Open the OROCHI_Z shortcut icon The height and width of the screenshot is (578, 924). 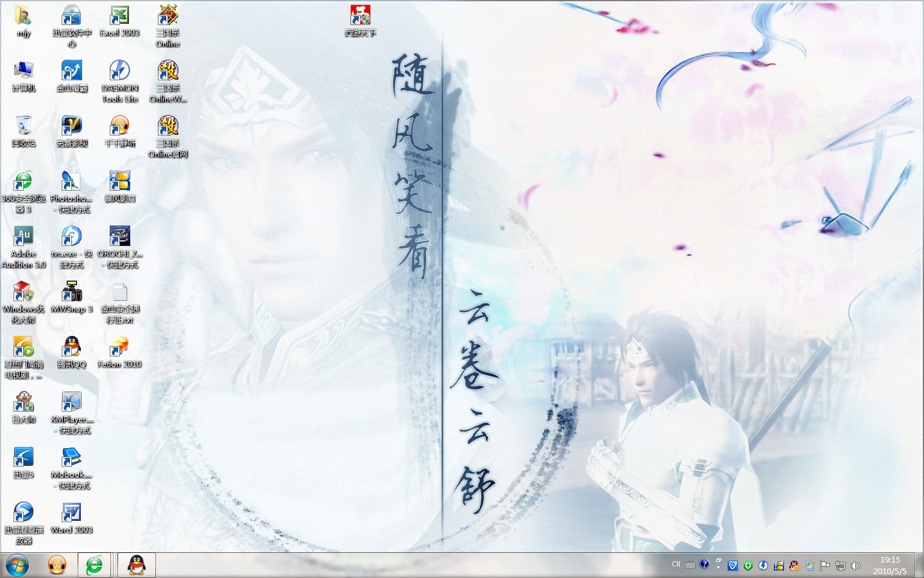pyautogui.click(x=119, y=247)
